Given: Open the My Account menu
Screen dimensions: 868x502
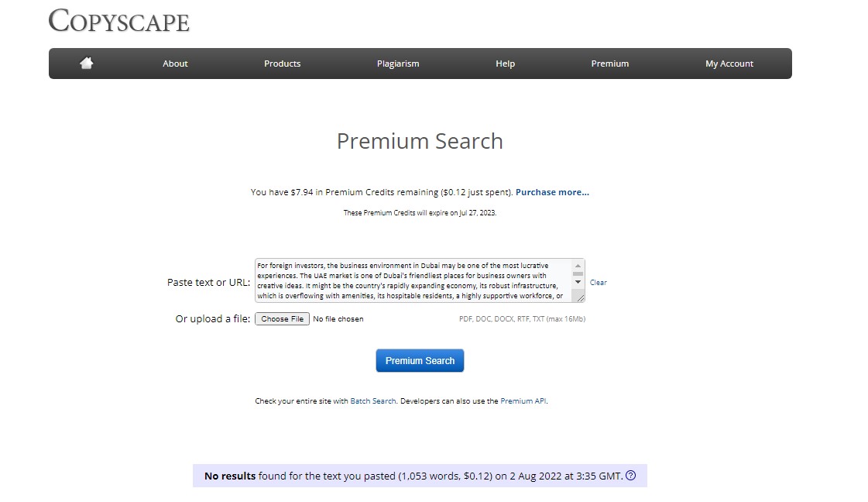Looking at the screenshot, I should [x=729, y=64].
